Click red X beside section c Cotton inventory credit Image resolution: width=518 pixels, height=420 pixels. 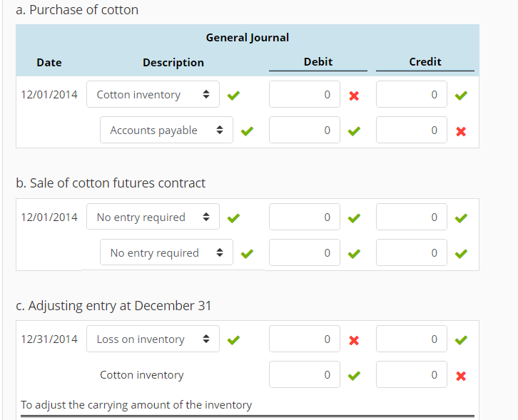click(461, 376)
